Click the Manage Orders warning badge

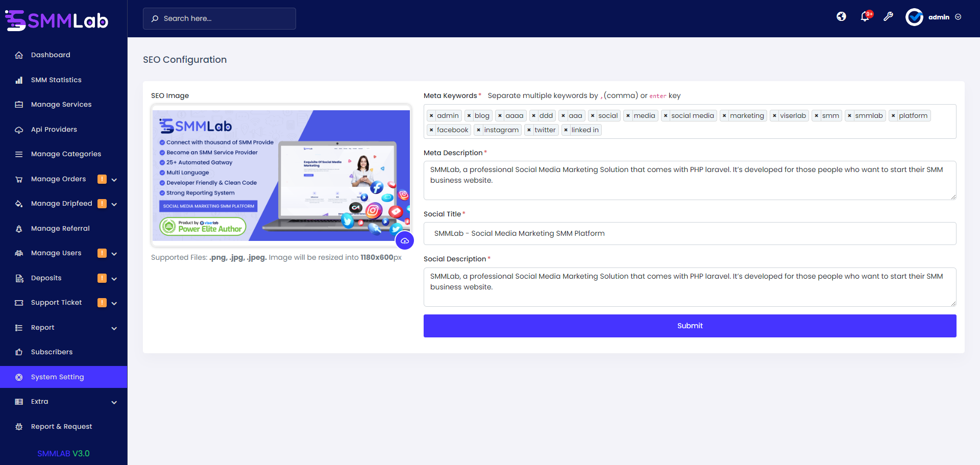tap(102, 179)
